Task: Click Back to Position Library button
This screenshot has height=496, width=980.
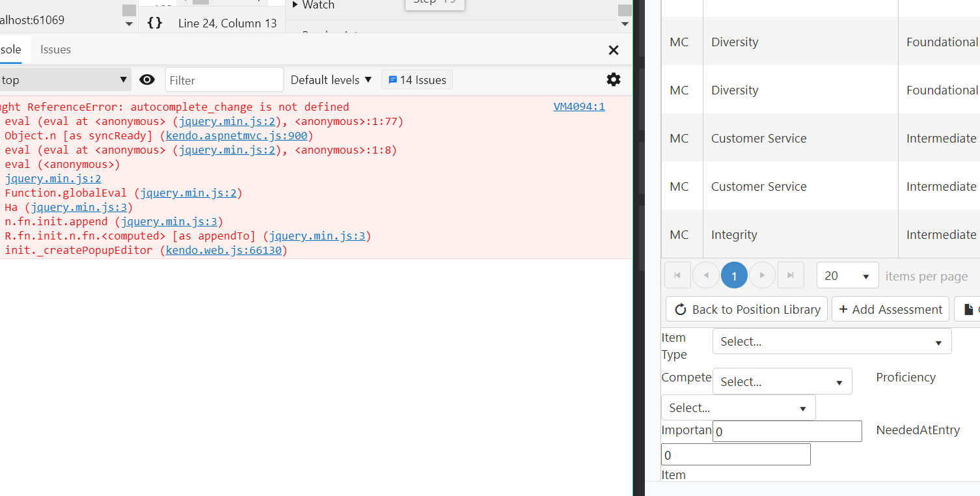Action: (x=746, y=309)
